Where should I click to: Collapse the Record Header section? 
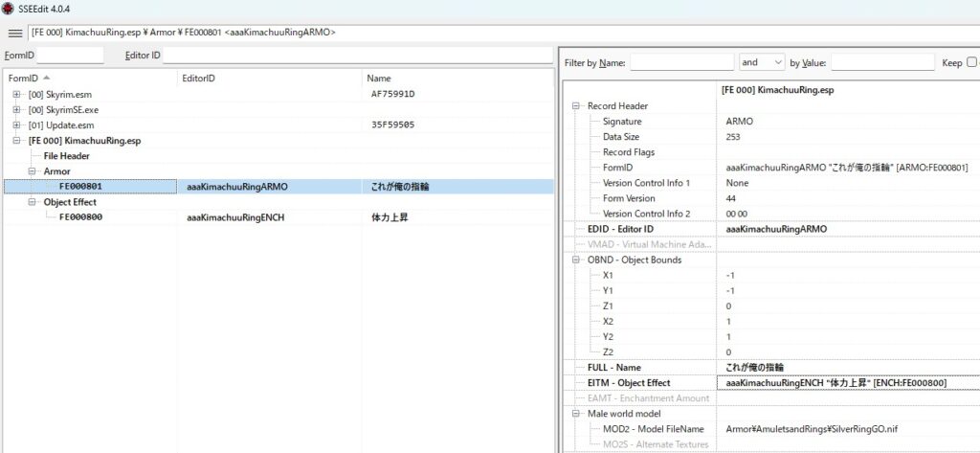576,106
